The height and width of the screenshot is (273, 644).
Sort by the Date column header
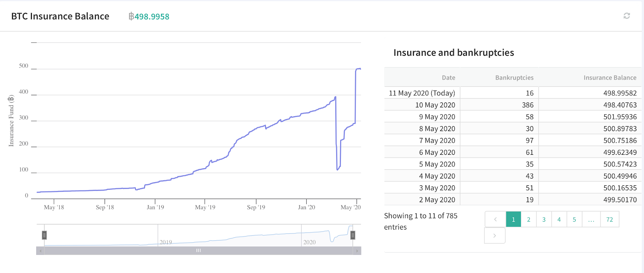pyautogui.click(x=448, y=78)
